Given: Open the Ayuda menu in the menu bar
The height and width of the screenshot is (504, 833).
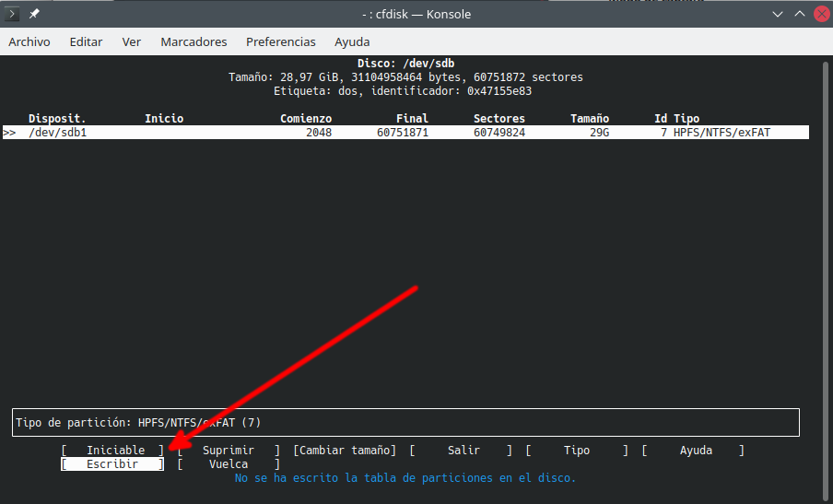Looking at the screenshot, I should click(x=352, y=41).
